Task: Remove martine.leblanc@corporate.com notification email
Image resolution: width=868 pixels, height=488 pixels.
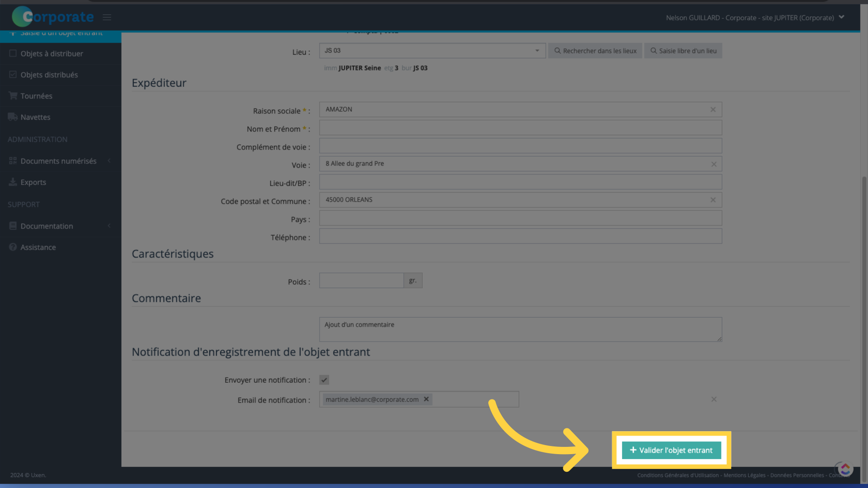Action: point(427,399)
